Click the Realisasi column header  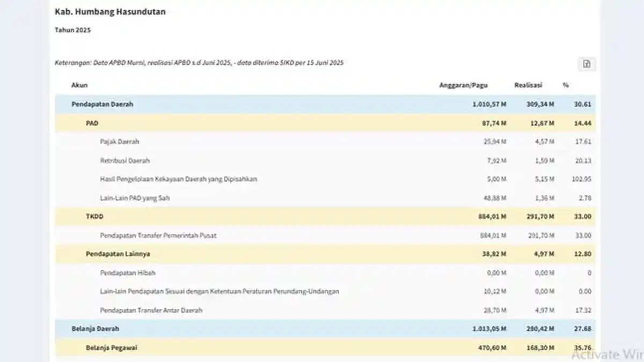coord(528,85)
